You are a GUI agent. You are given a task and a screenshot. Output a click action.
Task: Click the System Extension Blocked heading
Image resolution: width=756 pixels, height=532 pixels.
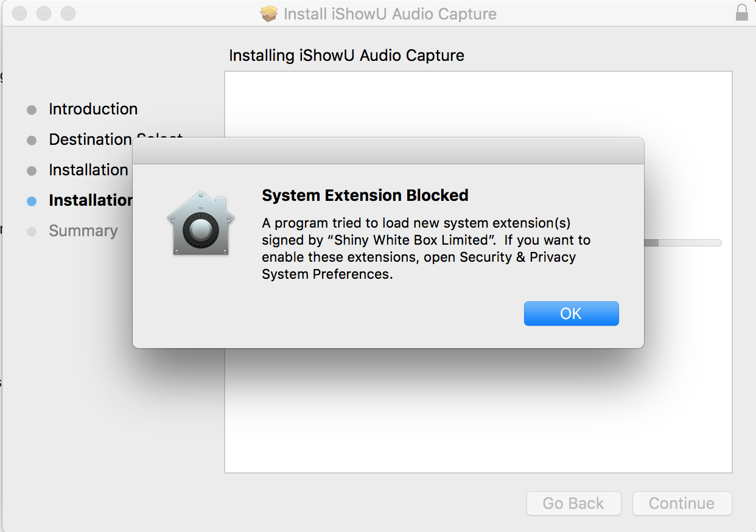point(365,195)
